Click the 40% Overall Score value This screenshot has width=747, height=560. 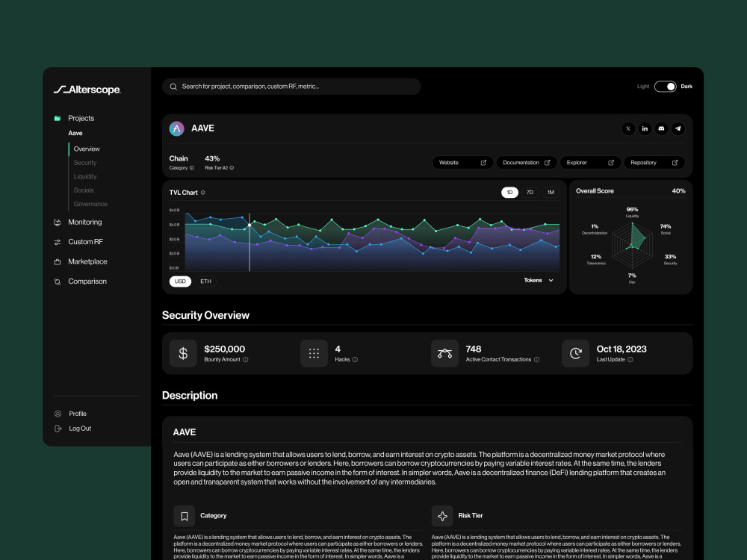click(x=678, y=191)
